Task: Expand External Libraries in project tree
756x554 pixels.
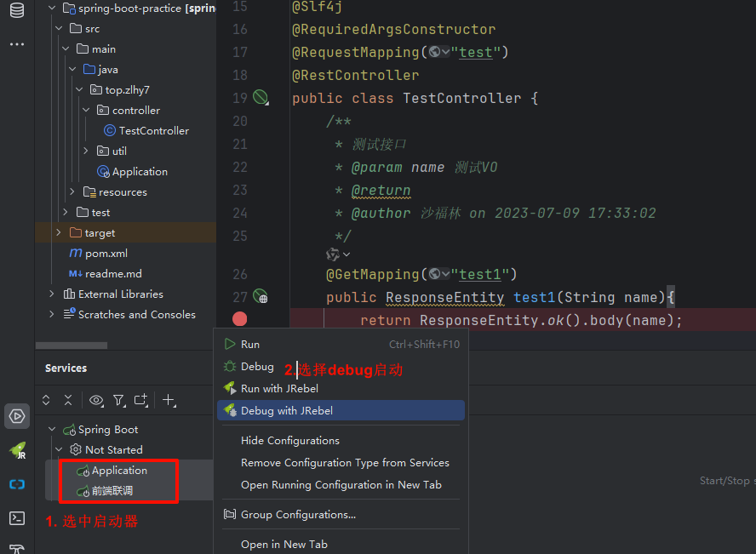Action: 52,294
